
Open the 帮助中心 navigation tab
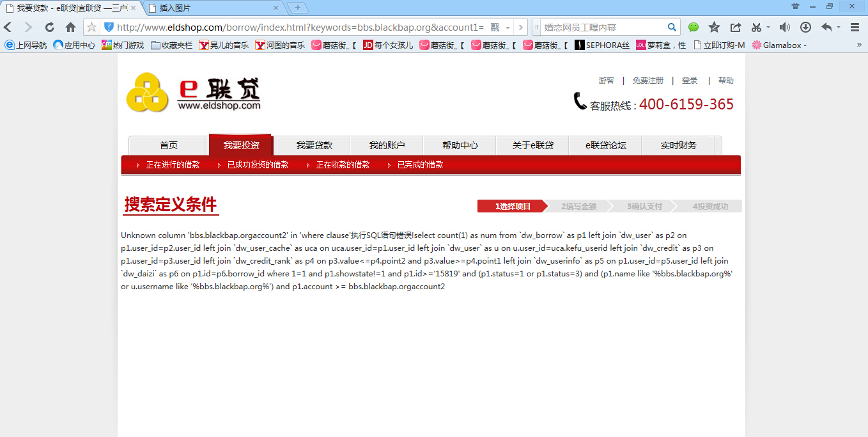[x=460, y=145]
